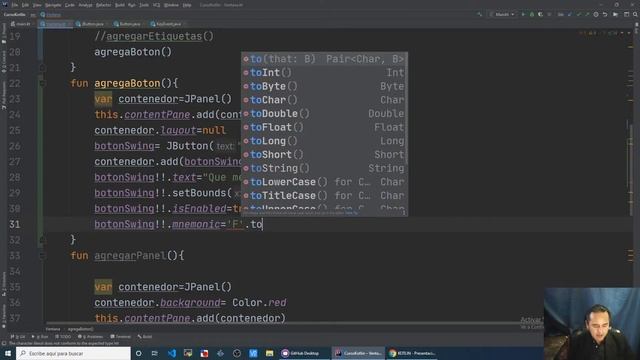The width and height of the screenshot is (640, 360).
Task: Choose toFloat() completion
Action: click(324, 127)
